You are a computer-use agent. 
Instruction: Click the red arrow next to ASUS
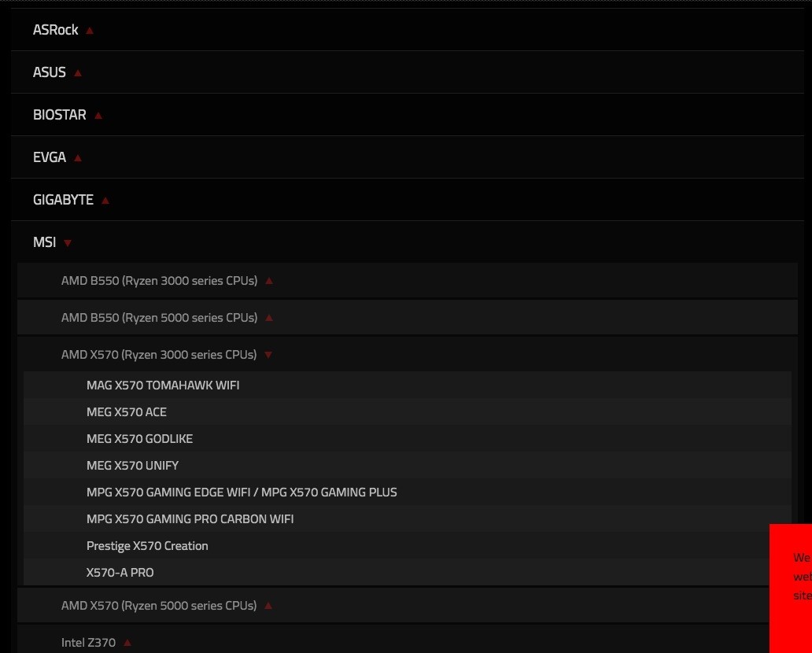coord(78,73)
